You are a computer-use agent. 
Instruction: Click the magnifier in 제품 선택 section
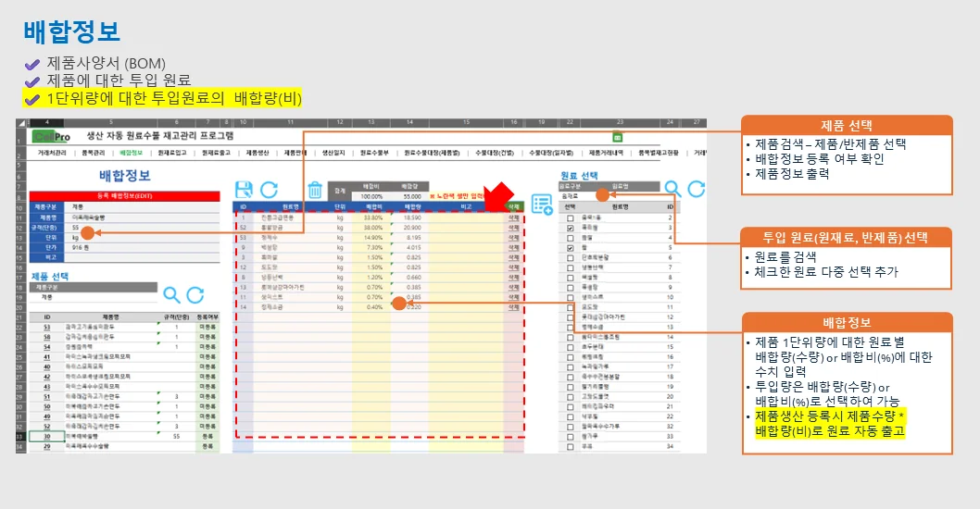tap(171, 294)
